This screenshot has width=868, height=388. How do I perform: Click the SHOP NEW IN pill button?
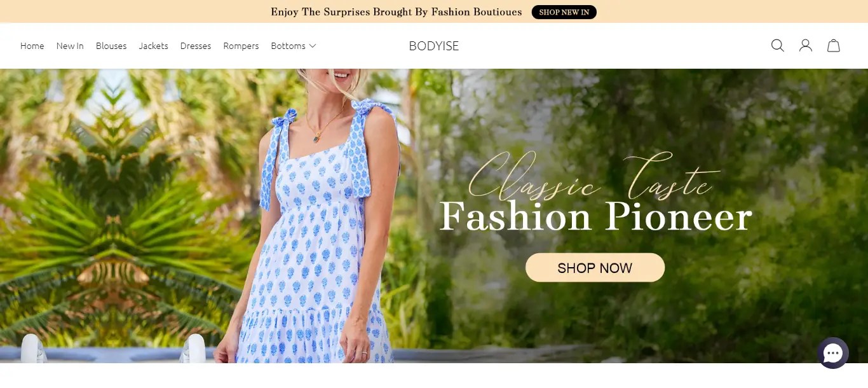[x=564, y=12]
